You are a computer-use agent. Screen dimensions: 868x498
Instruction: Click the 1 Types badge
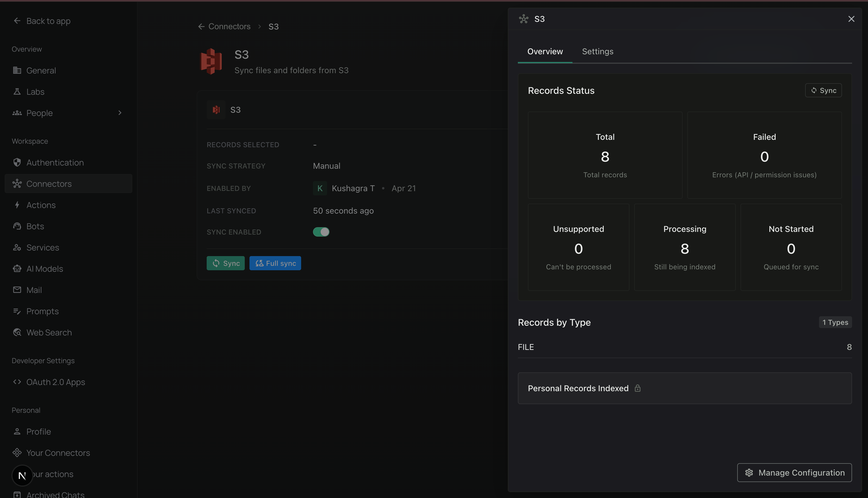(x=835, y=322)
